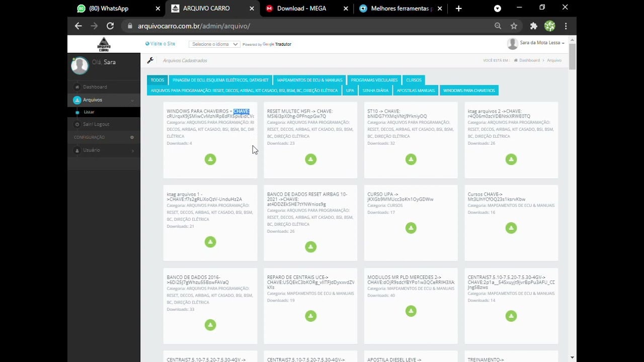Filter by WINDOWS PARA CHAVEIROS category
The width and height of the screenshot is (644, 362).
[469, 90]
